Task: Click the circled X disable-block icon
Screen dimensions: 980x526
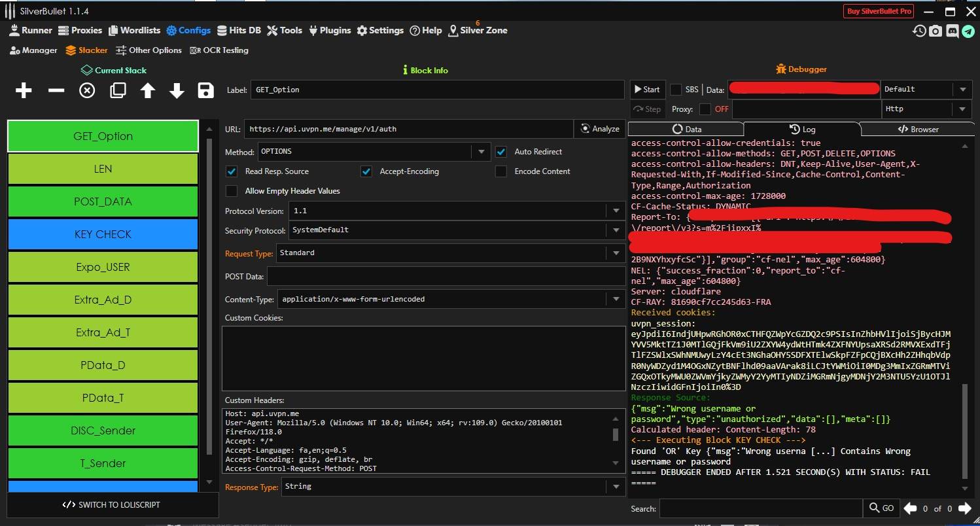Action: click(x=87, y=90)
